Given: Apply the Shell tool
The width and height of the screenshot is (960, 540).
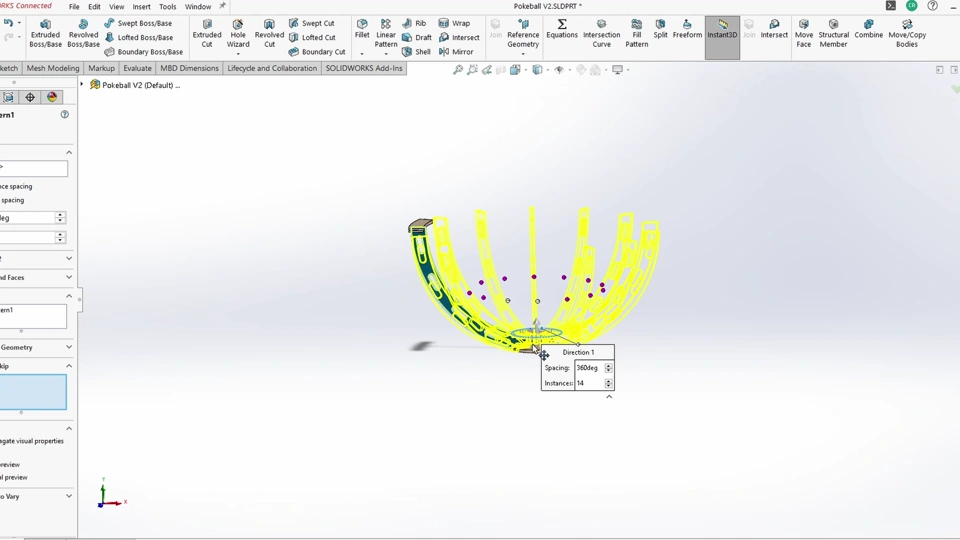Looking at the screenshot, I should 416,52.
